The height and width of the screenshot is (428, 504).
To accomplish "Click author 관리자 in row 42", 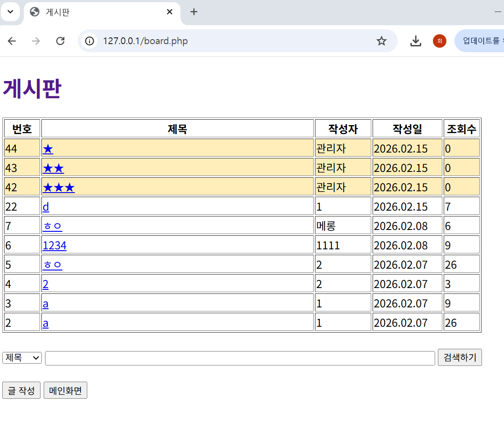I will click(343, 187).
